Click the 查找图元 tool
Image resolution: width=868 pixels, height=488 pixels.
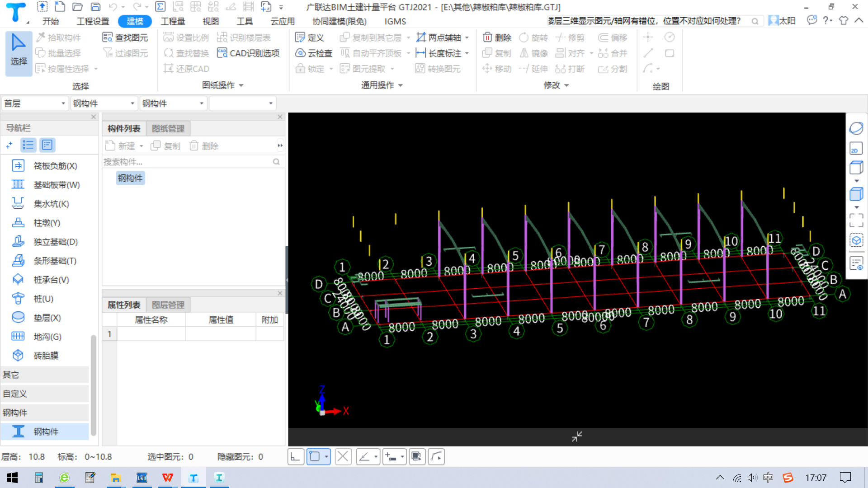125,38
